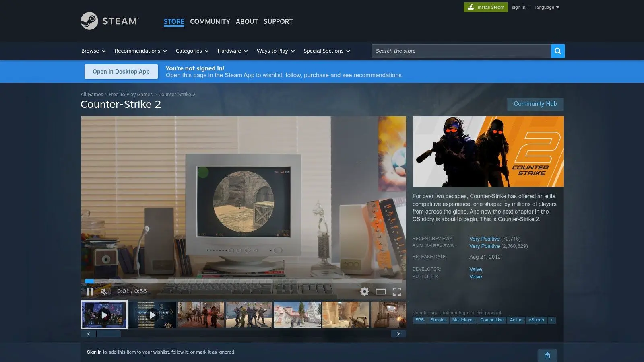Click the developer Valve link
Image resolution: width=644 pixels, height=362 pixels.
(475, 269)
